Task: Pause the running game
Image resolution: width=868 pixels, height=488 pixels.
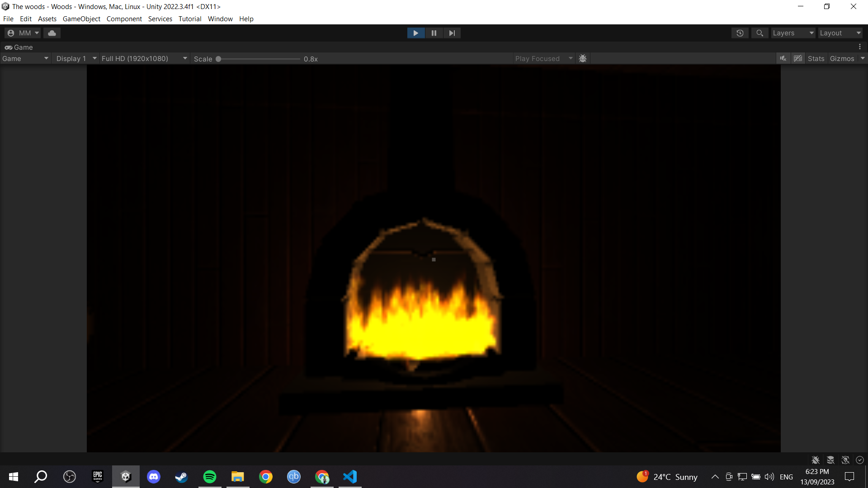Action: click(434, 33)
